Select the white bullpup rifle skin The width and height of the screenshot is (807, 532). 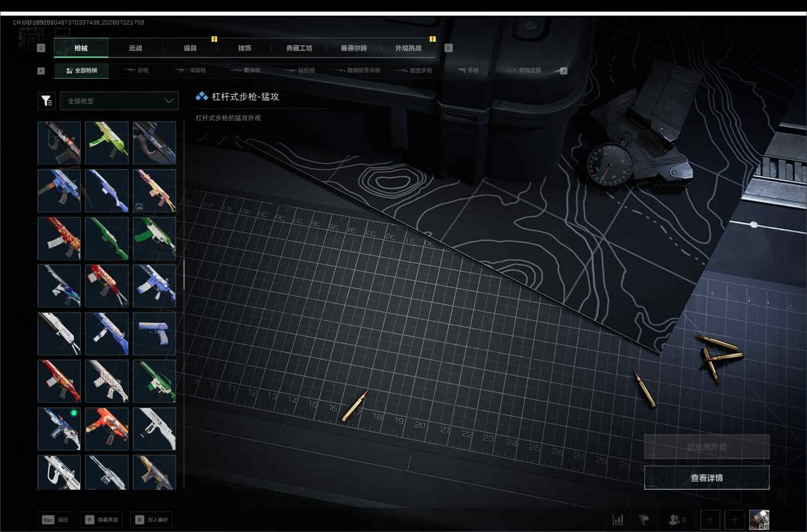[59, 472]
